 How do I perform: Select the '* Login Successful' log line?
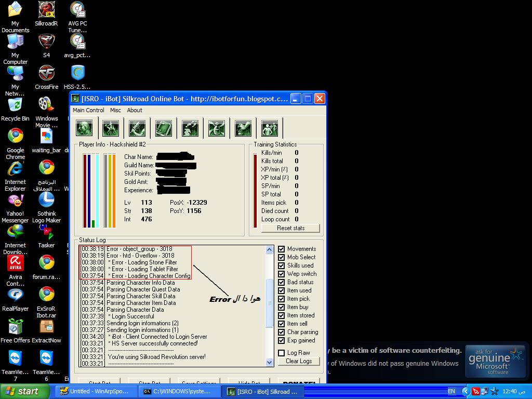tap(117, 316)
